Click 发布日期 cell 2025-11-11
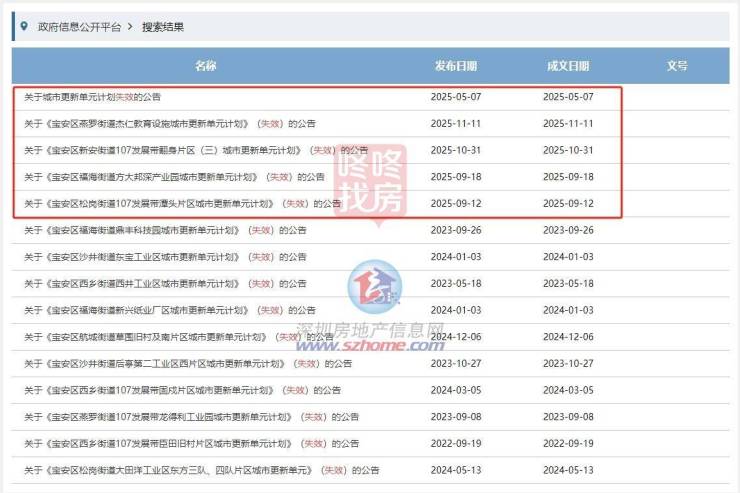This screenshot has height=493, width=740. 456,124
